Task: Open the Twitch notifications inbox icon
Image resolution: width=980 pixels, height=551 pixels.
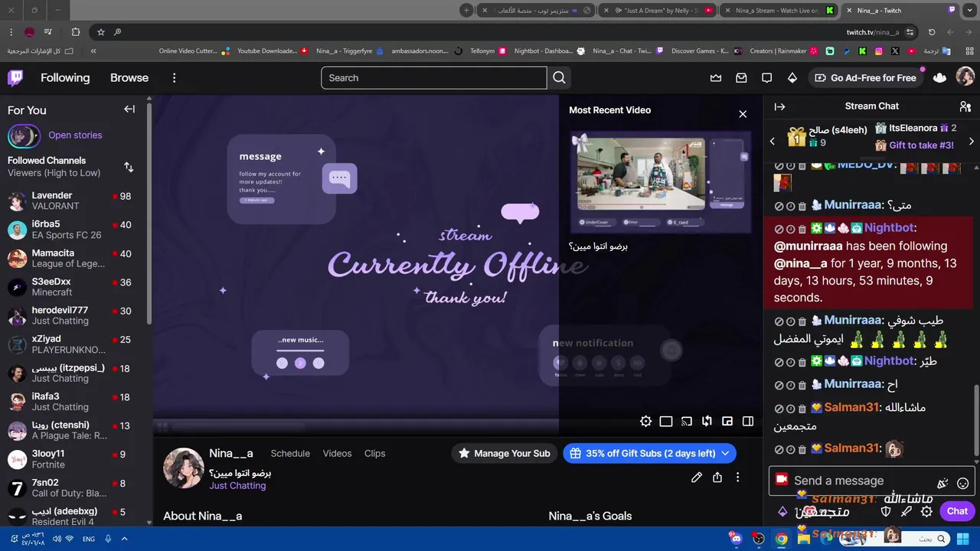Action: tap(741, 78)
